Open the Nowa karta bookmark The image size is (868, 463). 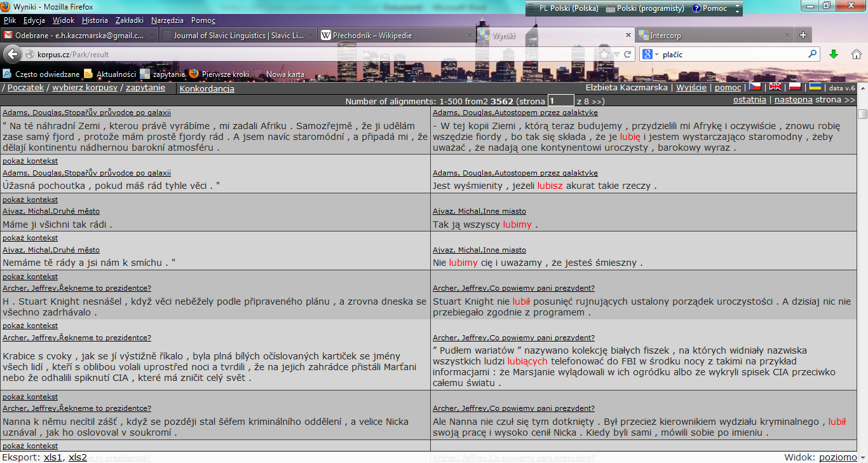[x=279, y=74]
